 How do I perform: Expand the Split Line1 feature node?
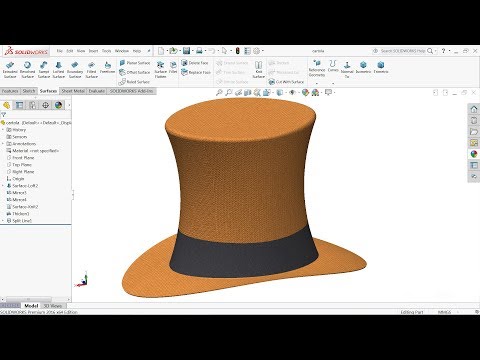(3, 221)
